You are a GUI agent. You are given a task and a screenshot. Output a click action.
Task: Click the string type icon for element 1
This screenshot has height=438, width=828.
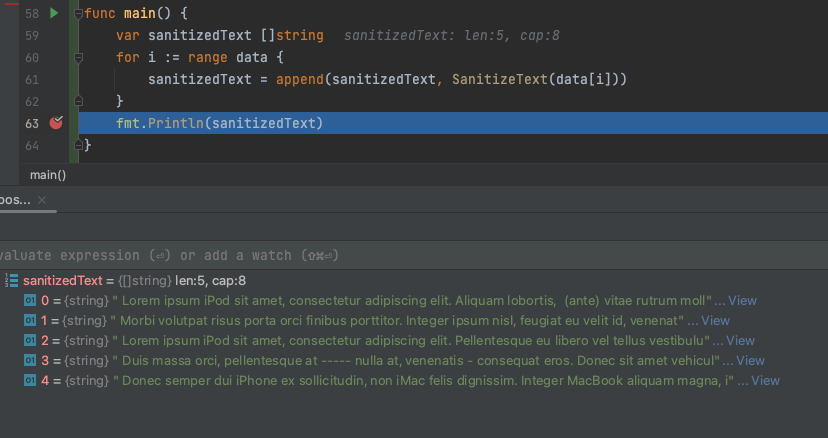pyautogui.click(x=30, y=321)
